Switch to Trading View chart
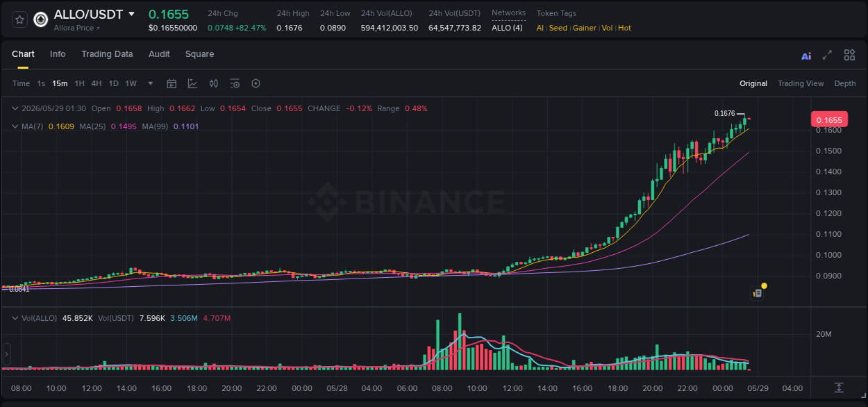Image resolution: width=868 pixels, height=407 pixels. (801, 83)
